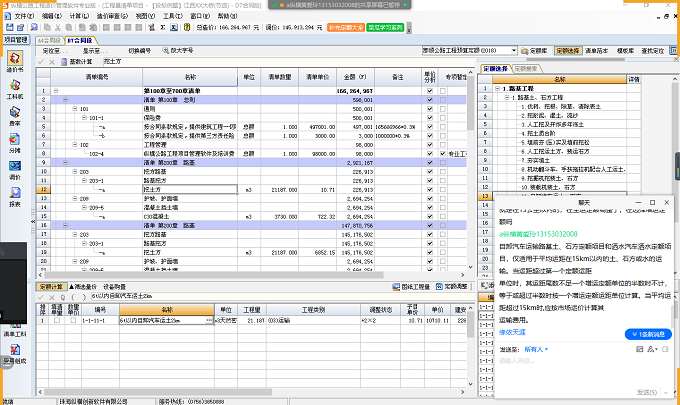
Task: Click the cancel X beside 基数计算
Action: [52, 62]
